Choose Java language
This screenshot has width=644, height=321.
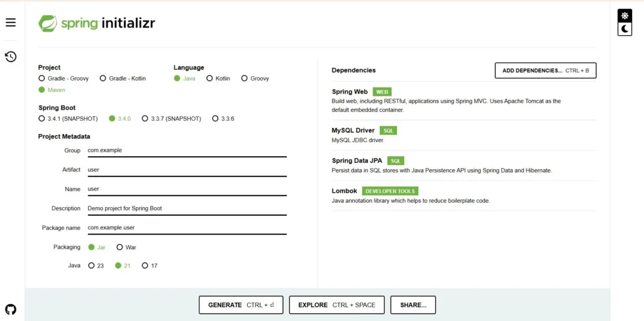coord(184,79)
